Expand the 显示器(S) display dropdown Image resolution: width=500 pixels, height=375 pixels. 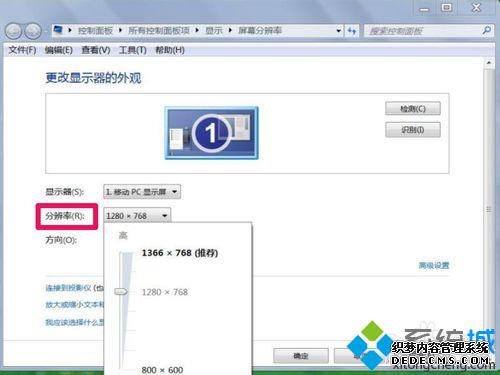(x=142, y=192)
